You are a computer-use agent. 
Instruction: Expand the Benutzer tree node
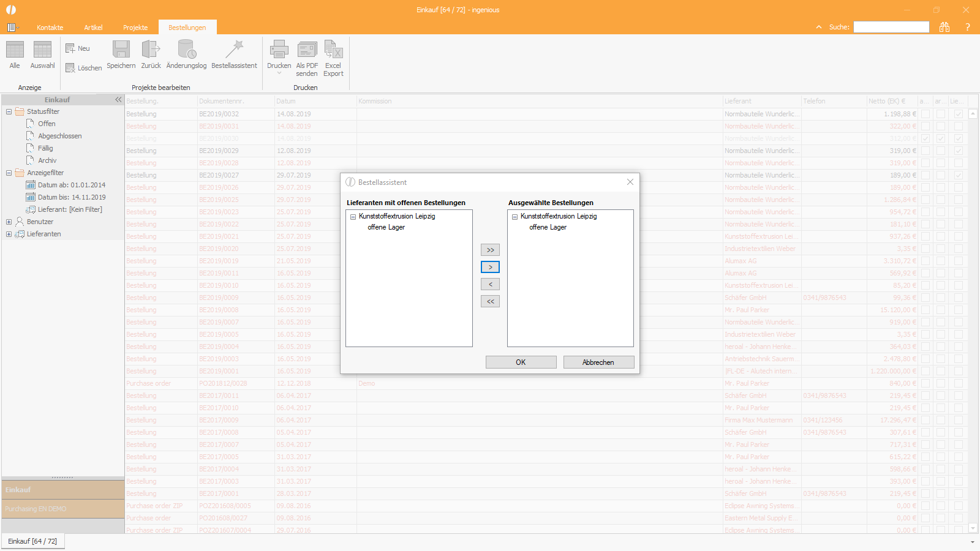9,222
